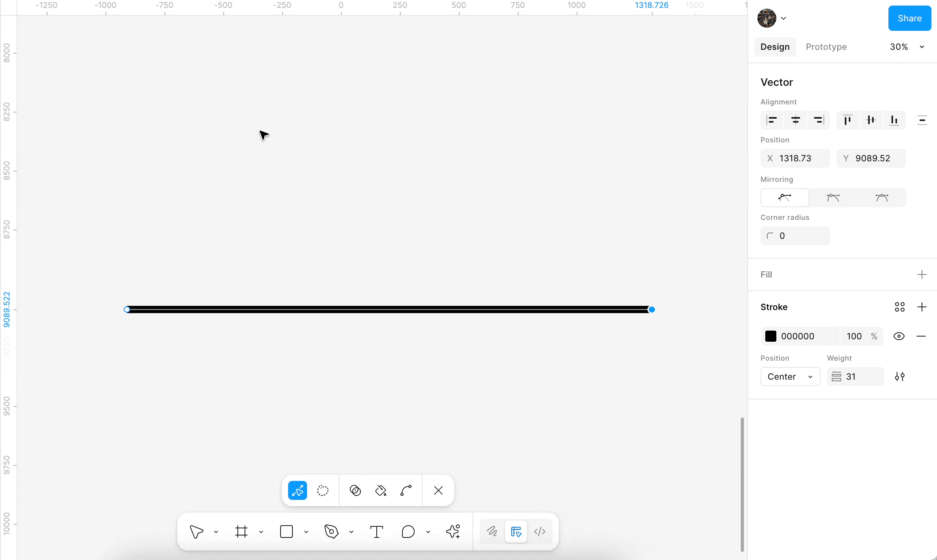
Task: Hide the black stroke with the eye toggle
Action: click(x=899, y=336)
